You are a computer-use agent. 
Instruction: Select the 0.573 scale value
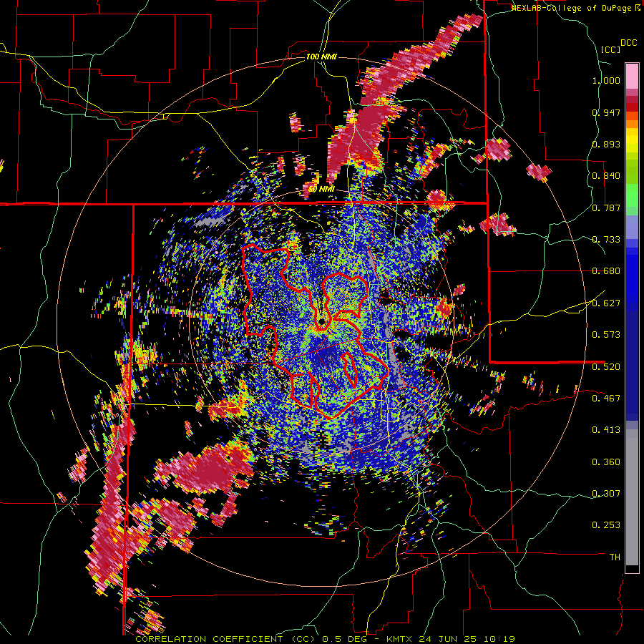(606, 335)
